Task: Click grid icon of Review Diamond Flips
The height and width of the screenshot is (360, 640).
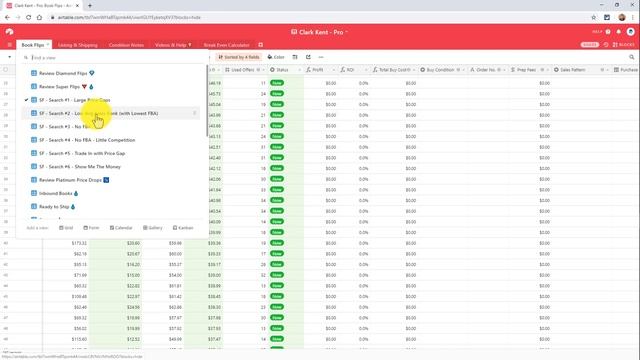Action: click(34, 73)
